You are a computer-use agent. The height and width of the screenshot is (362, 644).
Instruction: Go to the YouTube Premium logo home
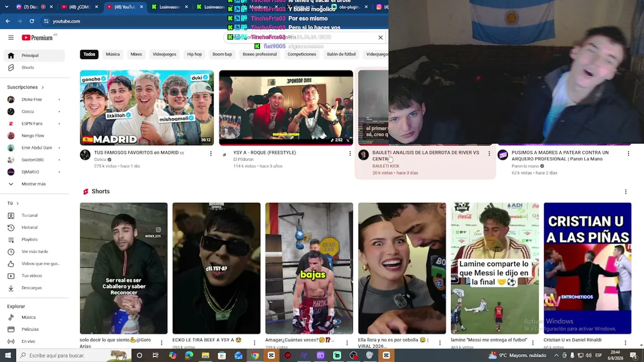tap(38, 38)
